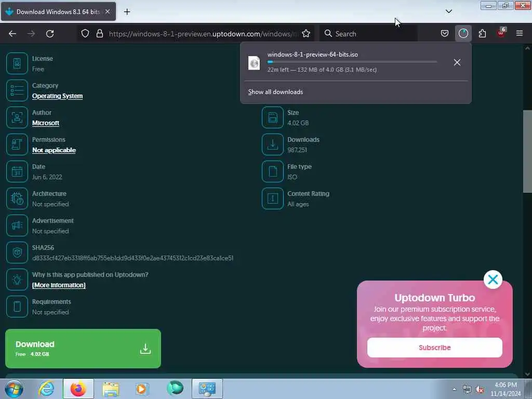
Task: Click the forward navigation arrow
Action: tap(31, 34)
